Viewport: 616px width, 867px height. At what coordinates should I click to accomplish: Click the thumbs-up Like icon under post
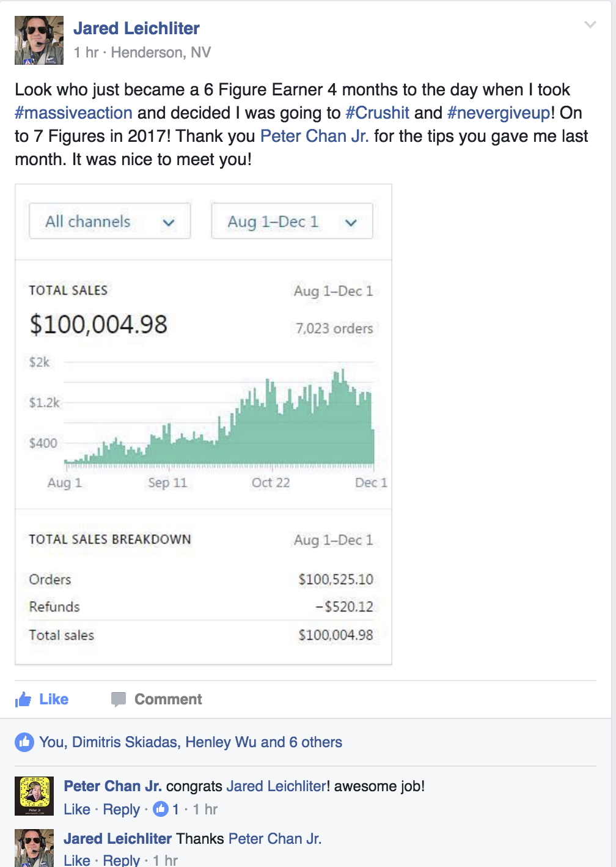point(23,699)
